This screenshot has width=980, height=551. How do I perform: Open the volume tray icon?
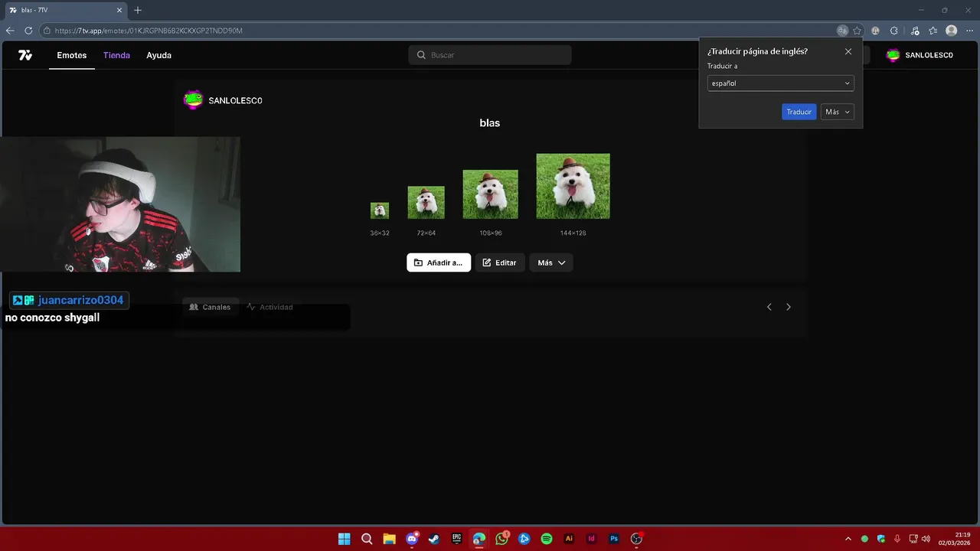pos(926,539)
